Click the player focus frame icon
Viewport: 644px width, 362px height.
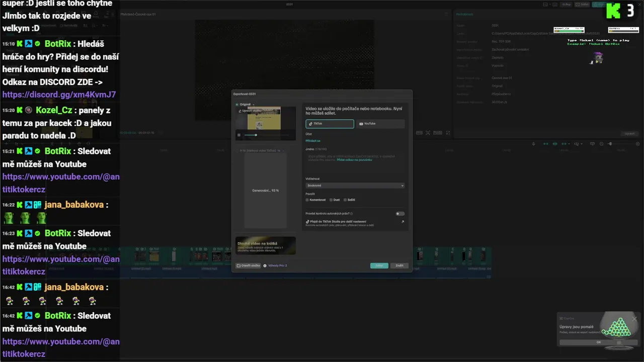[x=428, y=133]
